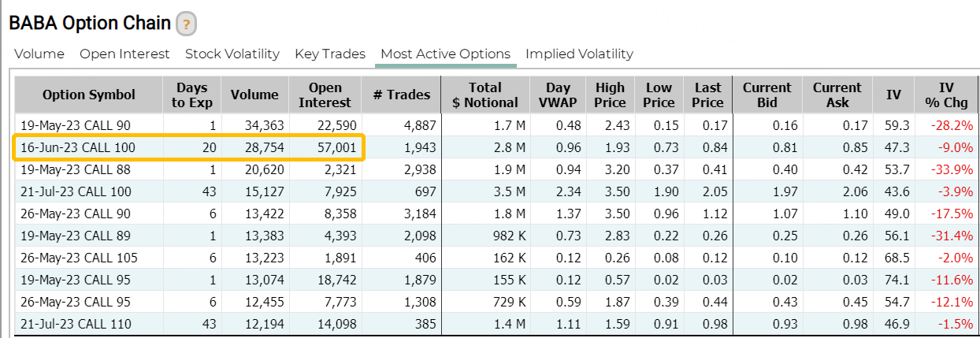Sort by Current Bid column header
This screenshot has height=338, width=980.
point(767,95)
